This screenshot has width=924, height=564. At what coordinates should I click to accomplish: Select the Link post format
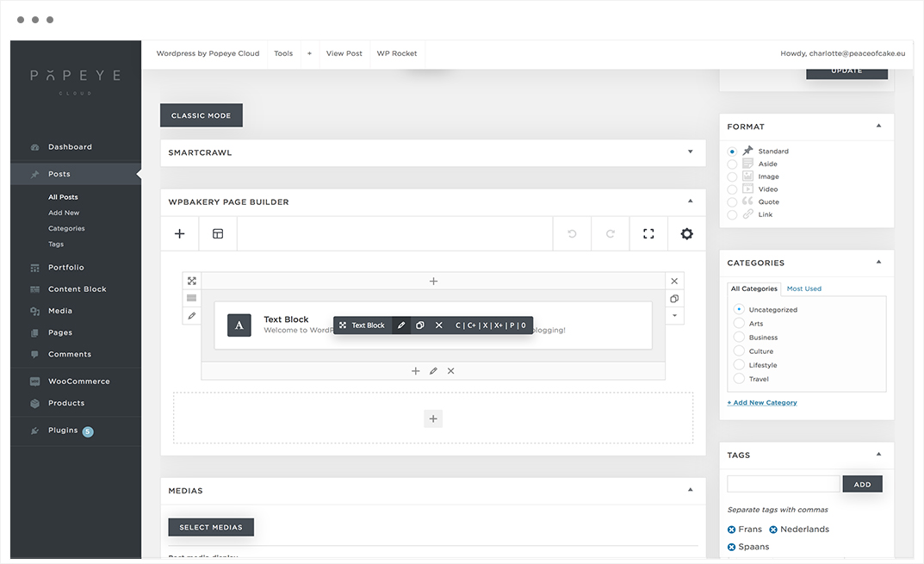(x=732, y=215)
